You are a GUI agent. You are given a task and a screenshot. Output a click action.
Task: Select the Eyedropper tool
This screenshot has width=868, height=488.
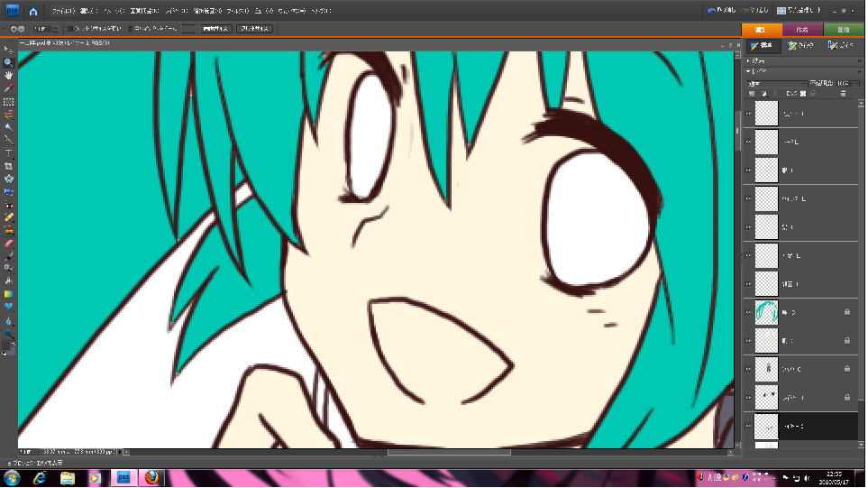click(8, 88)
